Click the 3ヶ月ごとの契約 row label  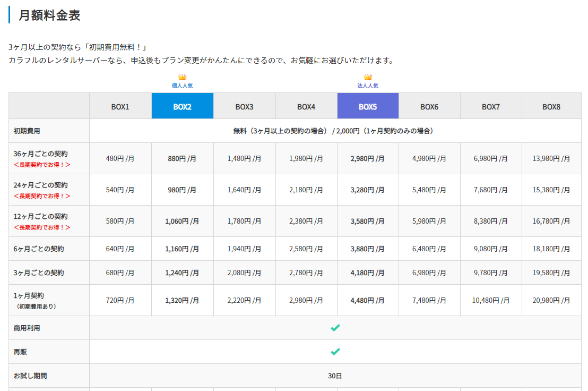tap(39, 273)
